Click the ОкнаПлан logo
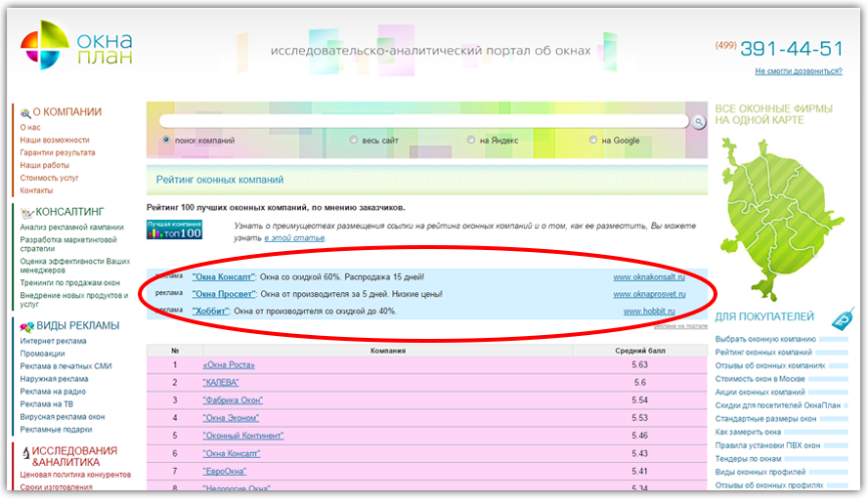 (75, 47)
